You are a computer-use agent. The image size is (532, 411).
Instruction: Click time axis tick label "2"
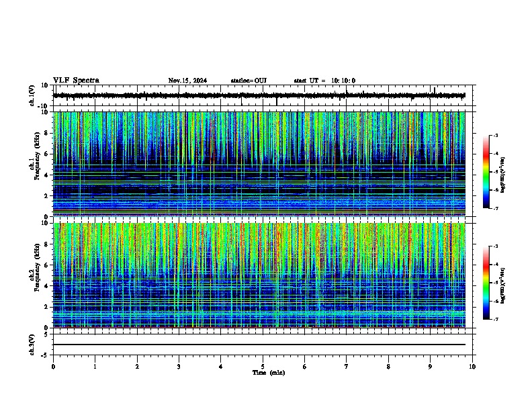tap(137, 366)
